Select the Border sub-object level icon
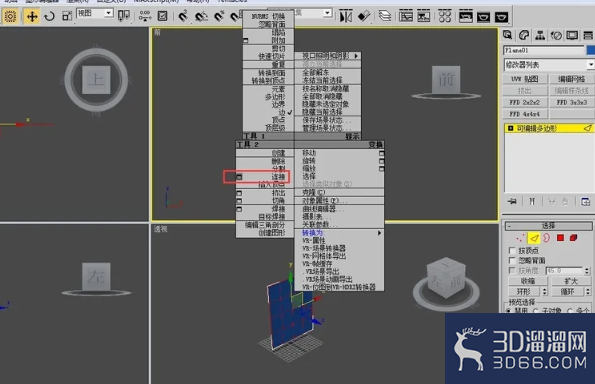Image resolution: width=595 pixels, height=384 pixels. pos(546,238)
